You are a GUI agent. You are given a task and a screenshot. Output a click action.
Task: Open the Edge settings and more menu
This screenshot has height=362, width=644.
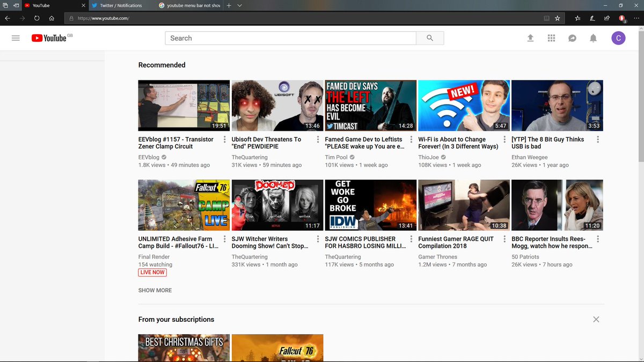tap(636, 18)
